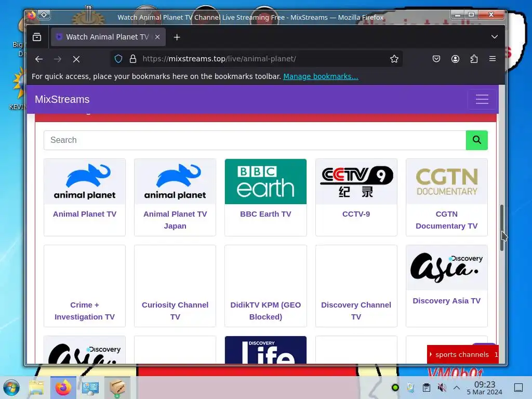Open Crime + Investigation TV link
This screenshot has height=399, width=532.
pyautogui.click(x=85, y=311)
